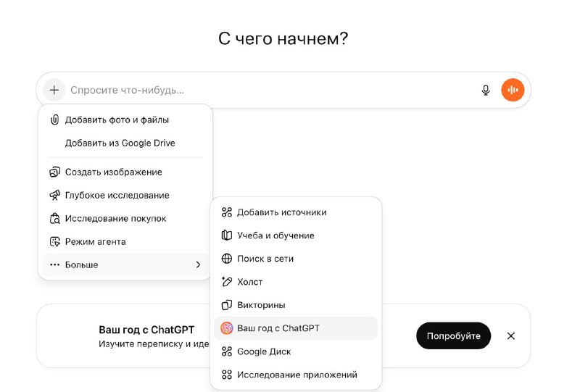
Task: Select Добавить источники in submenu
Action: click(296, 212)
